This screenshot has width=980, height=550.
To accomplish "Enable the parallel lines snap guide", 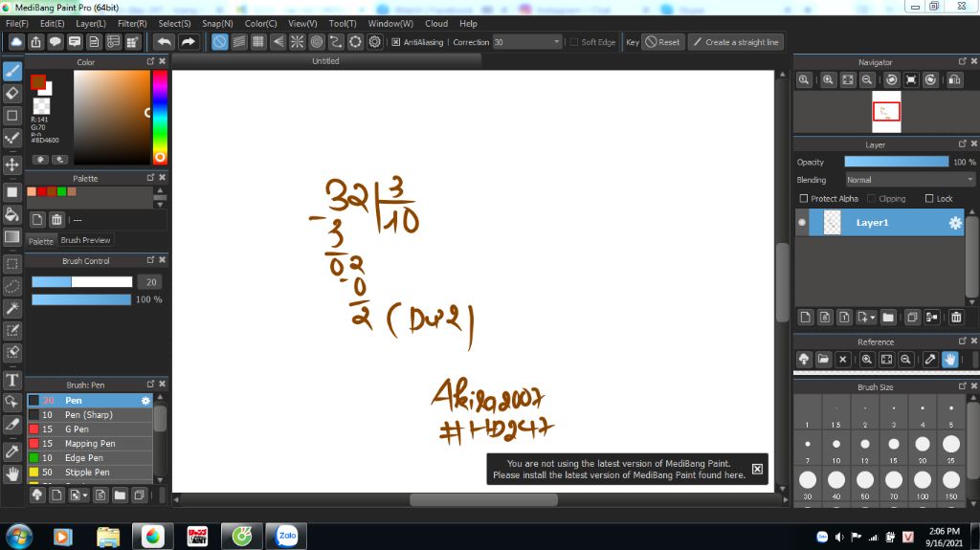I will coord(238,42).
